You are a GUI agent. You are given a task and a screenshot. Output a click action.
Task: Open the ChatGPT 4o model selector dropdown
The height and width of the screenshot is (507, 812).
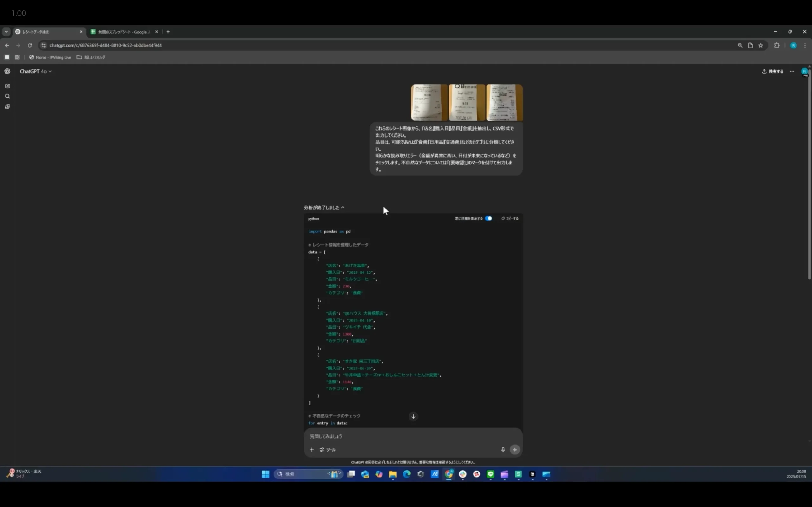pos(36,71)
